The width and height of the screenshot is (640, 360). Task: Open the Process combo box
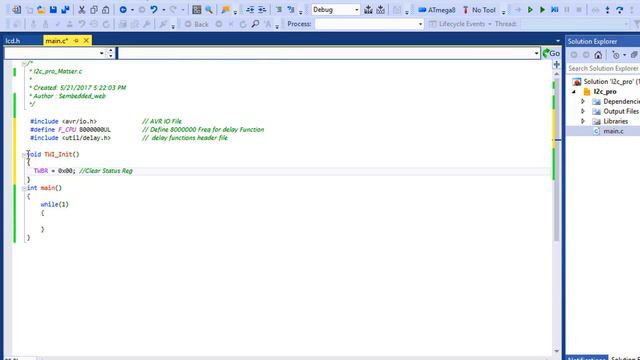pyautogui.click(x=369, y=24)
